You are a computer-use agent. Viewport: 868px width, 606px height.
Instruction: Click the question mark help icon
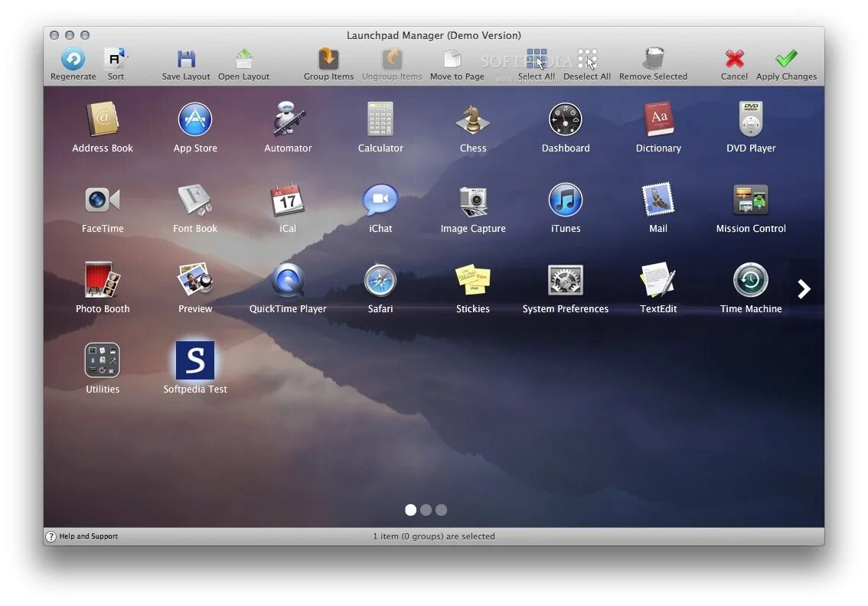pos(51,536)
